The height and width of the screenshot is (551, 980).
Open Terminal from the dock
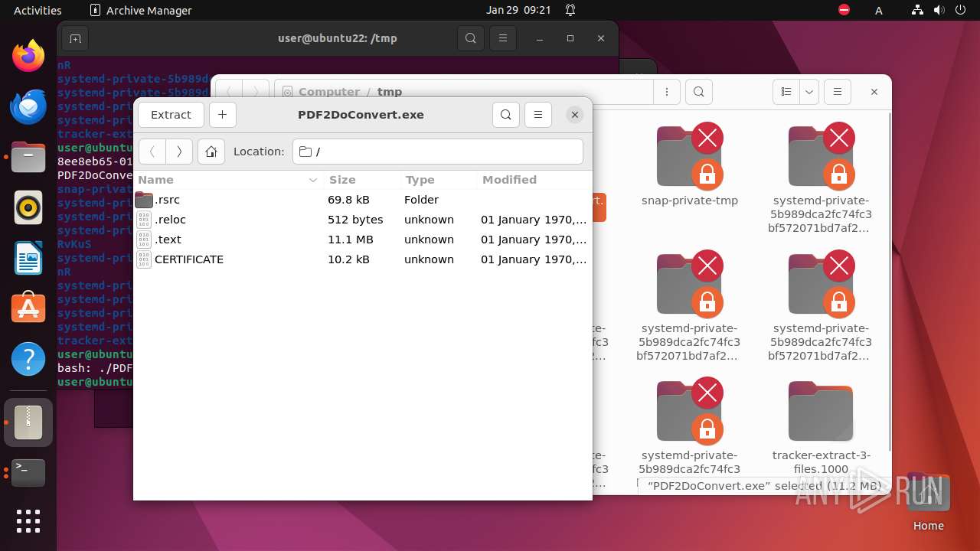pyautogui.click(x=28, y=473)
